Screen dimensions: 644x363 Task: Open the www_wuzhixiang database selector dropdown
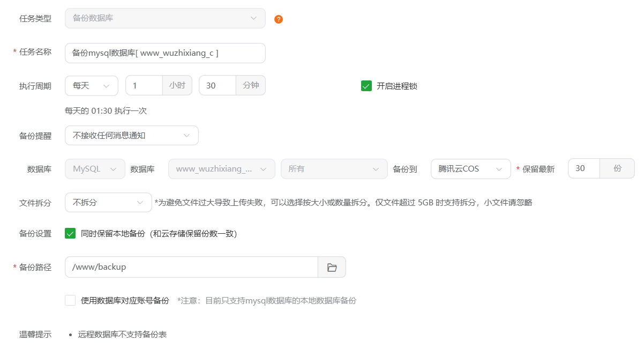point(221,168)
